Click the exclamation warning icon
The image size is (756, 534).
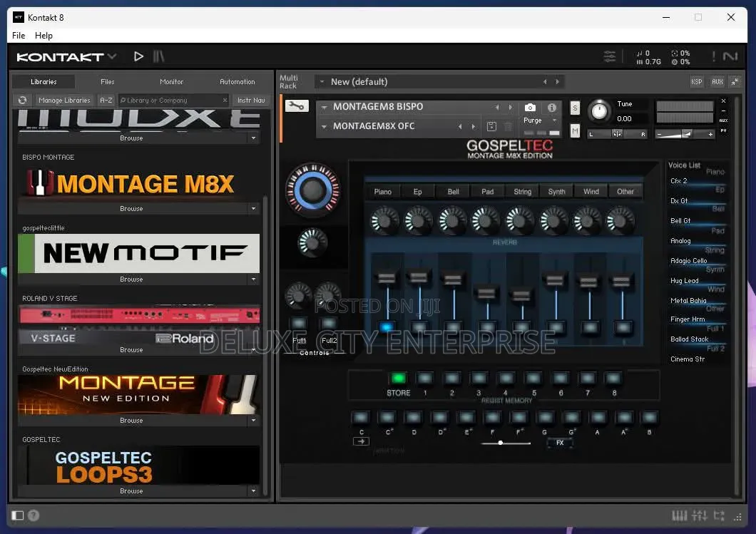(714, 56)
